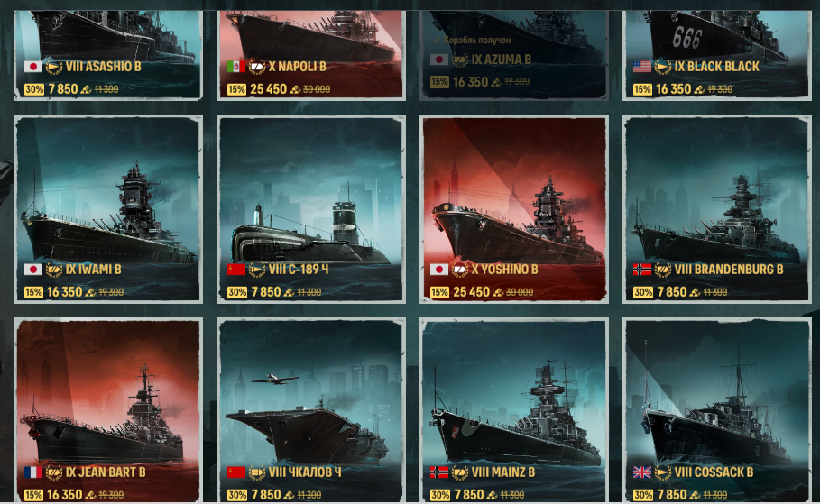
Task: Open the X Yoshino B ship card
Action: (x=514, y=209)
